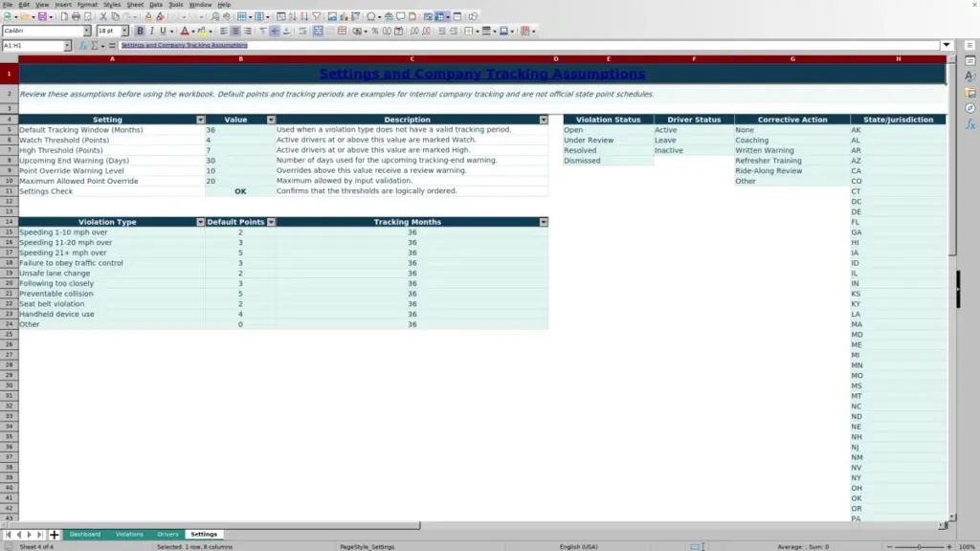Click the Cut scissors icon
The height and width of the screenshot is (551, 980).
pos(103,16)
